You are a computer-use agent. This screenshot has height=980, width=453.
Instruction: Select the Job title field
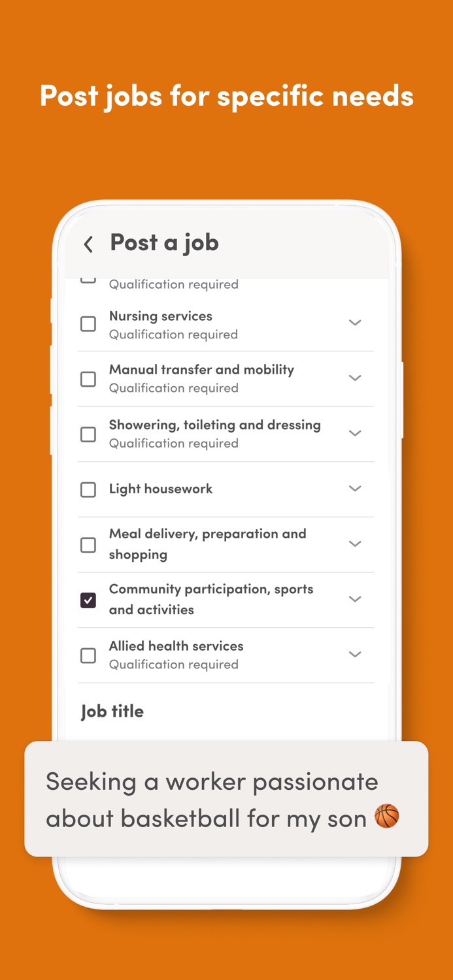pyautogui.click(x=112, y=711)
